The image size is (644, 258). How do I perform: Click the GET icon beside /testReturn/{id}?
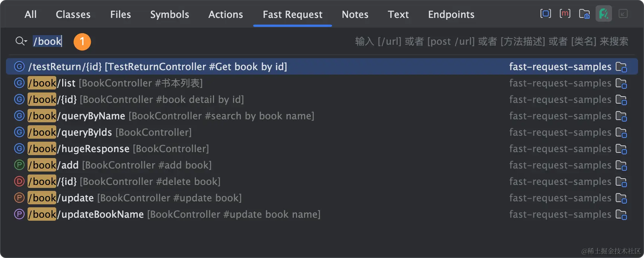(x=19, y=66)
